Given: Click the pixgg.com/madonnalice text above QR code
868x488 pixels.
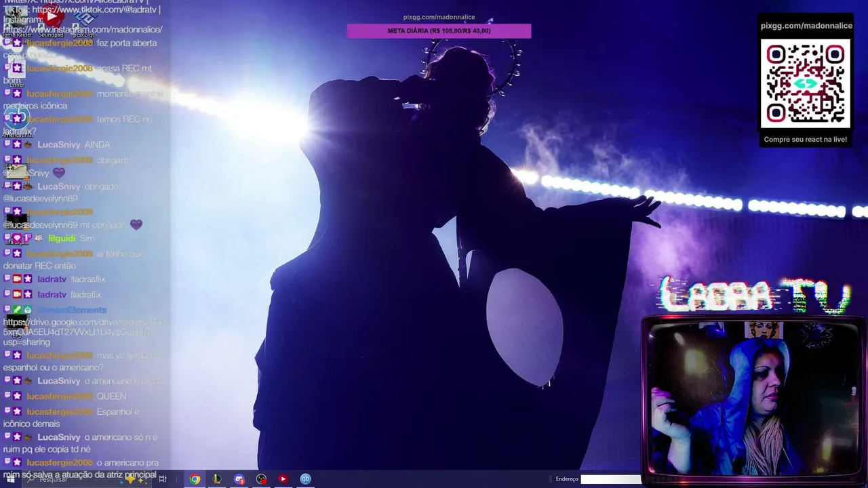Looking at the screenshot, I should (x=806, y=26).
